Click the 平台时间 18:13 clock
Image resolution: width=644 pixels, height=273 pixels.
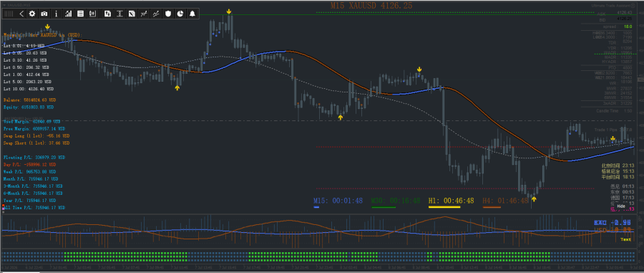click(618, 177)
